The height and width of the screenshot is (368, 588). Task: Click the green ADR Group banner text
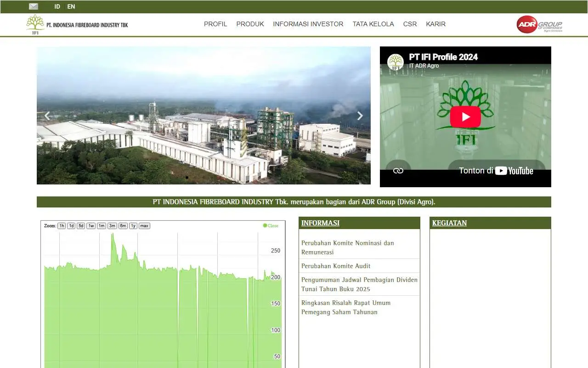tap(294, 202)
